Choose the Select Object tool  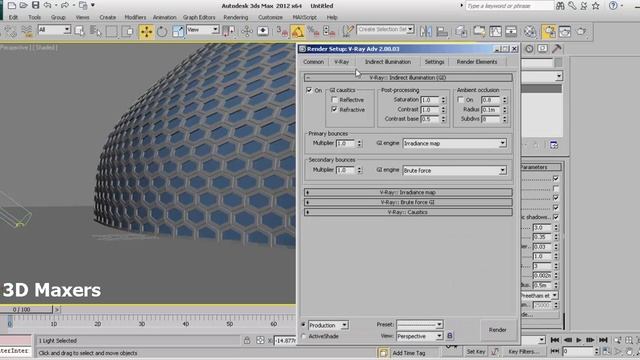click(x=80, y=31)
